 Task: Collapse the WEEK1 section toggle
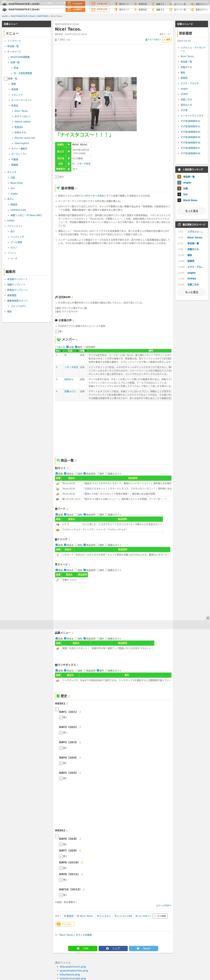click(57, 709)
